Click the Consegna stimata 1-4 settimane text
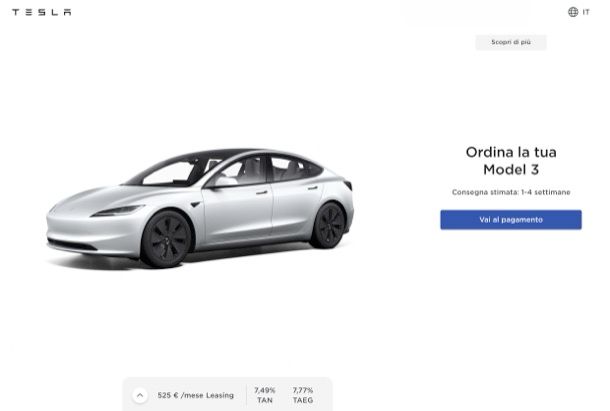The image size is (610, 411). coord(511,192)
